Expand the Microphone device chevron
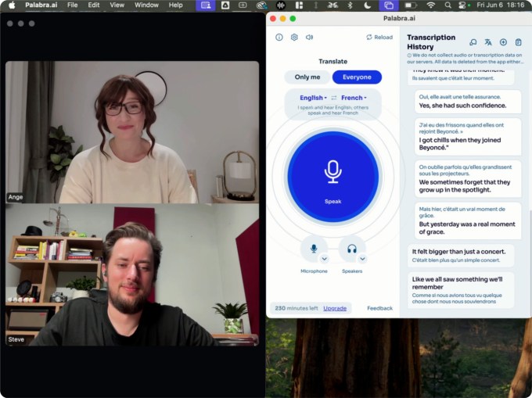The image size is (532, 398). pos(325,259)
